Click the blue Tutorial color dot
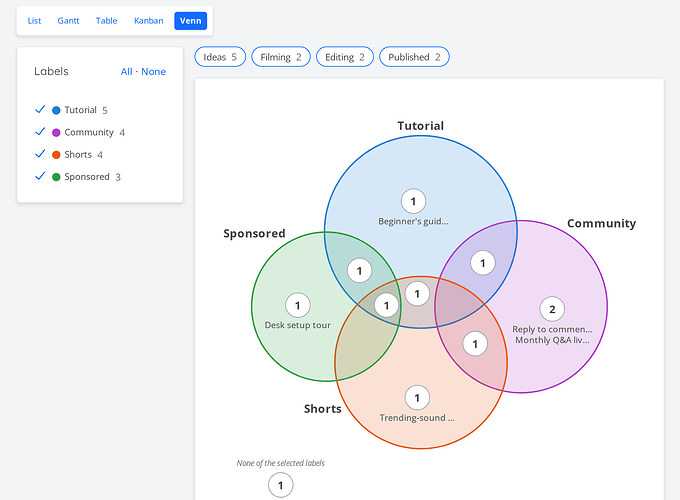The image size is (680, 500). pos(56,110)
